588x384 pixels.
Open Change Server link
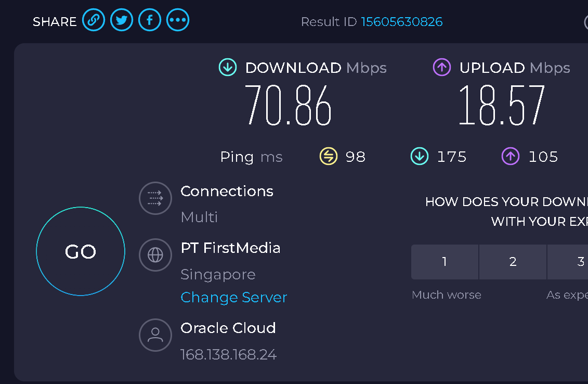233,297
